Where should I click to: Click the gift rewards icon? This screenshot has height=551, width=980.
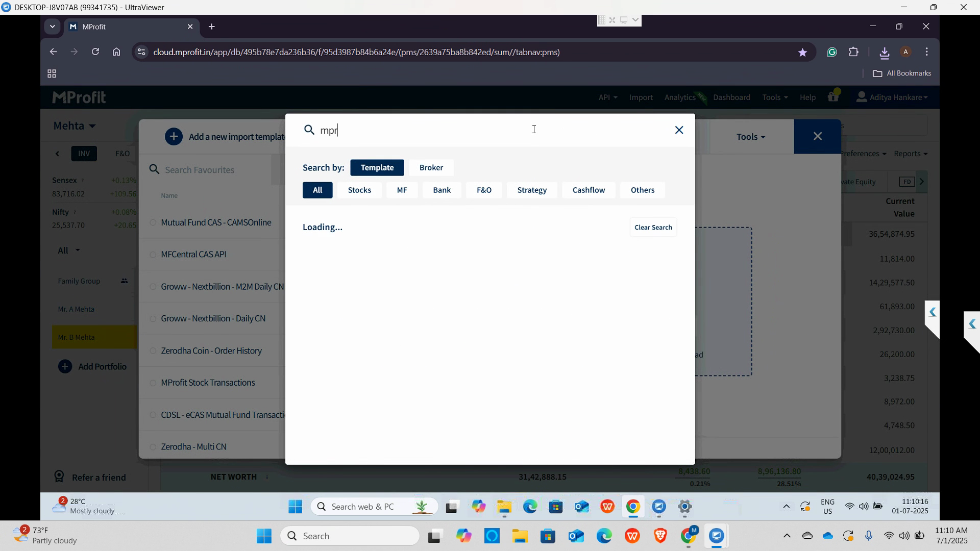point(834,96)
